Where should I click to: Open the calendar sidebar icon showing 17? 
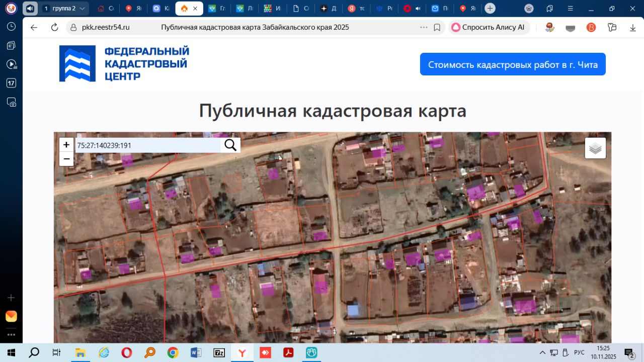pyautogui.click(x=11, y=83)
